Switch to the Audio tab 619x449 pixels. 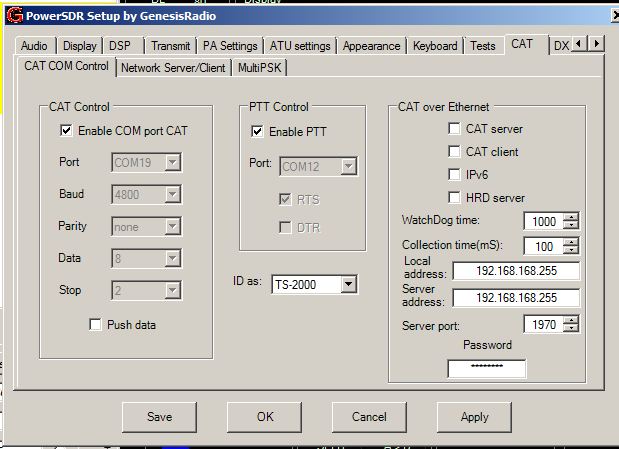34,46
